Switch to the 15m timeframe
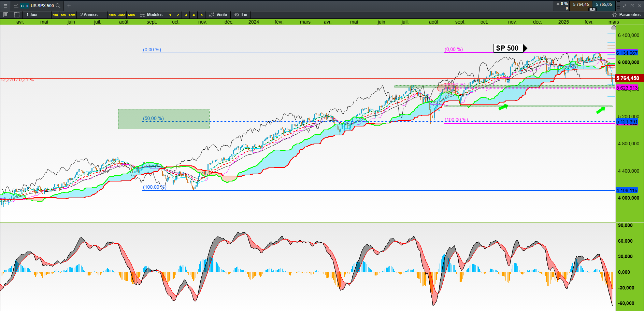The image size is (644, 311). [x=72, y=15]
